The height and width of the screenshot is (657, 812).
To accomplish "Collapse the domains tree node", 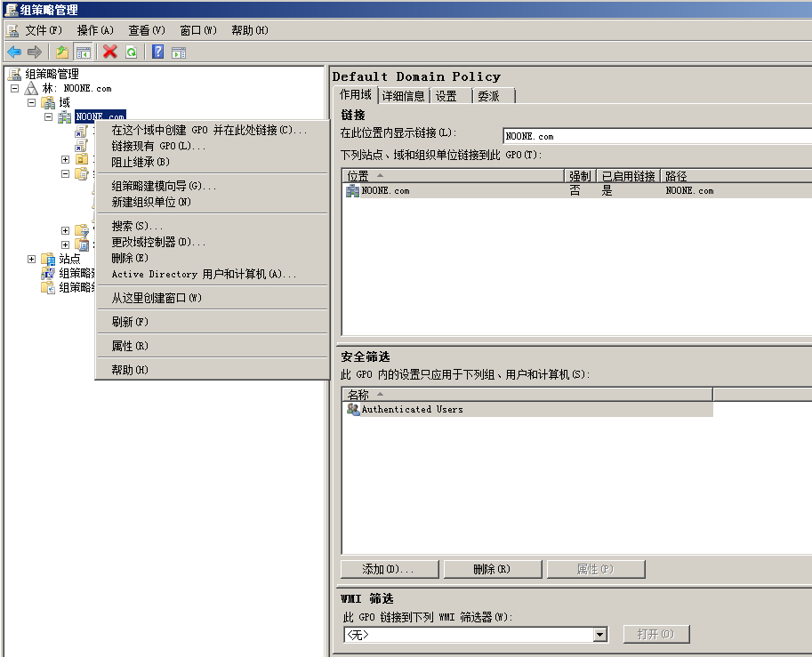I will coord(32,102).
